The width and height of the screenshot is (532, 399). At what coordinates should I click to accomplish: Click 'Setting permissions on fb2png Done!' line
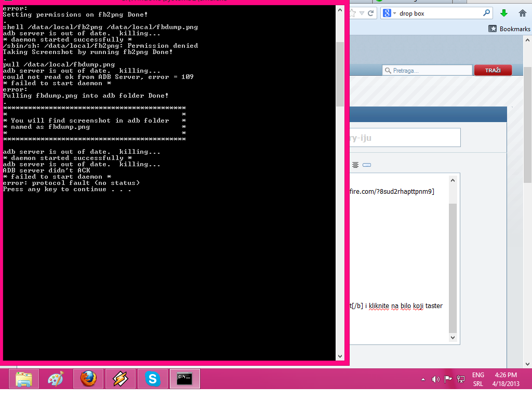pyautogui.click(x=75, y=15)
